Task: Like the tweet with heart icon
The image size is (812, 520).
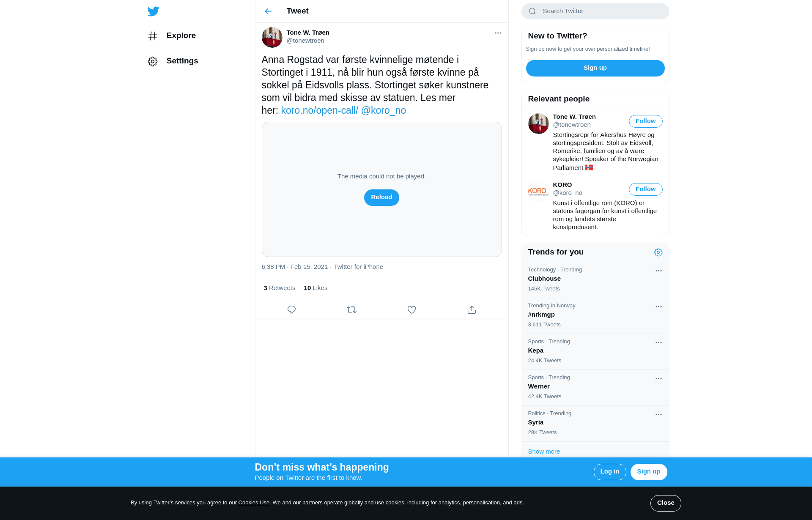Action: coord(411,310)
